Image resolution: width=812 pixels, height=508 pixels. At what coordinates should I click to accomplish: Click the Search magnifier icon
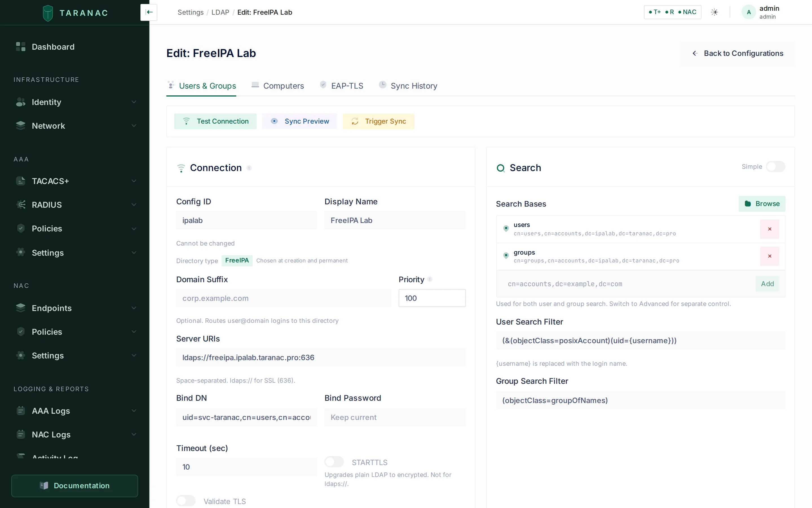tap(501, 168)
